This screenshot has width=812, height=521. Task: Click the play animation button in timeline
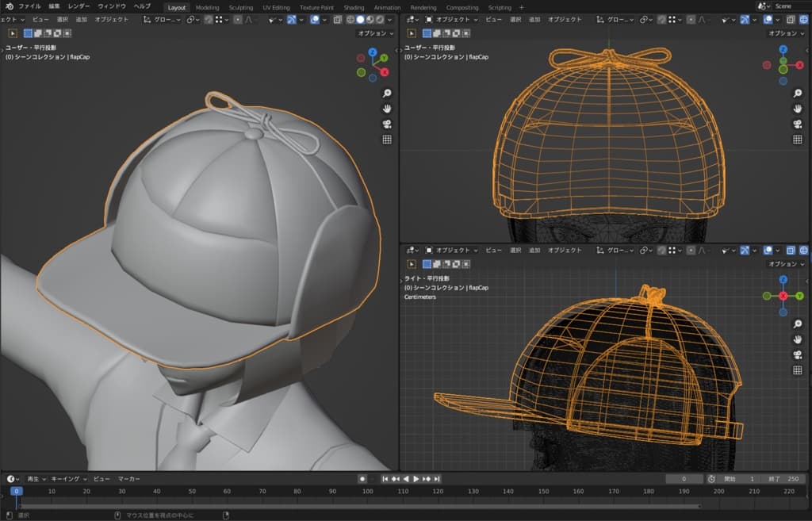416,479
